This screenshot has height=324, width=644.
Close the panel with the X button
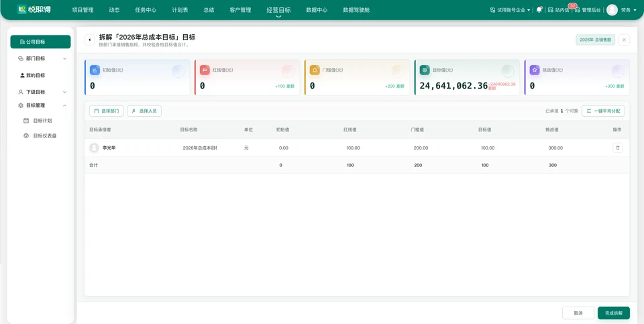[624, 40]
